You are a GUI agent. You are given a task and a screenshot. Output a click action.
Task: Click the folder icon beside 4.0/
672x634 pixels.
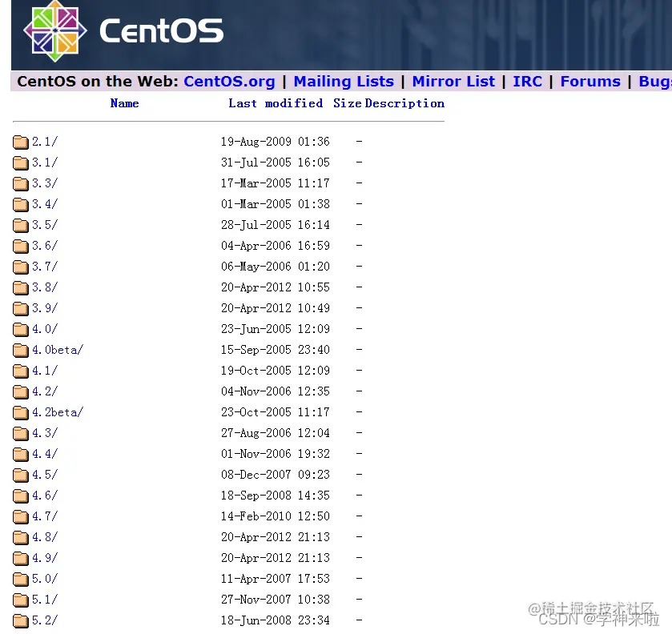pos(21,330)
